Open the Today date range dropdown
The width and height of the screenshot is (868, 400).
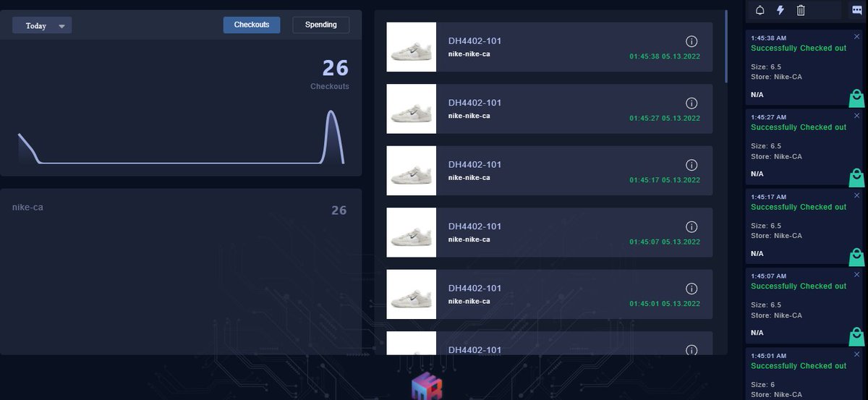tap(42, 25)
